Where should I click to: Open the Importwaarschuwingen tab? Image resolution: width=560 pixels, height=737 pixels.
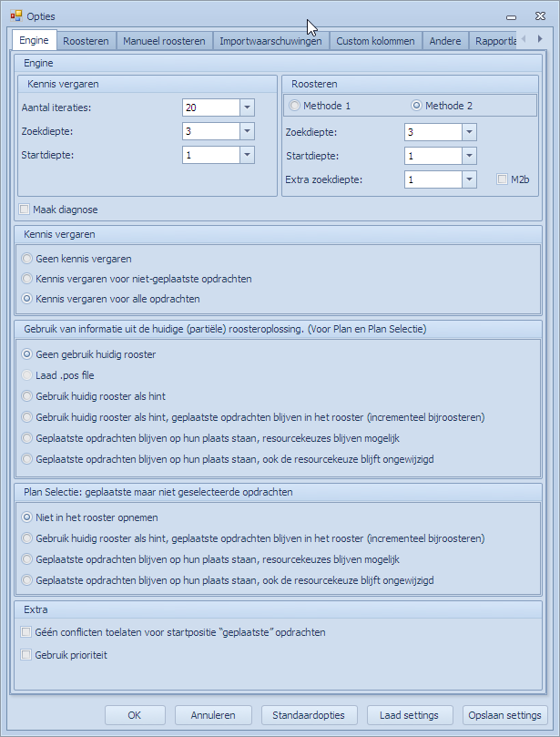(270, 41)
